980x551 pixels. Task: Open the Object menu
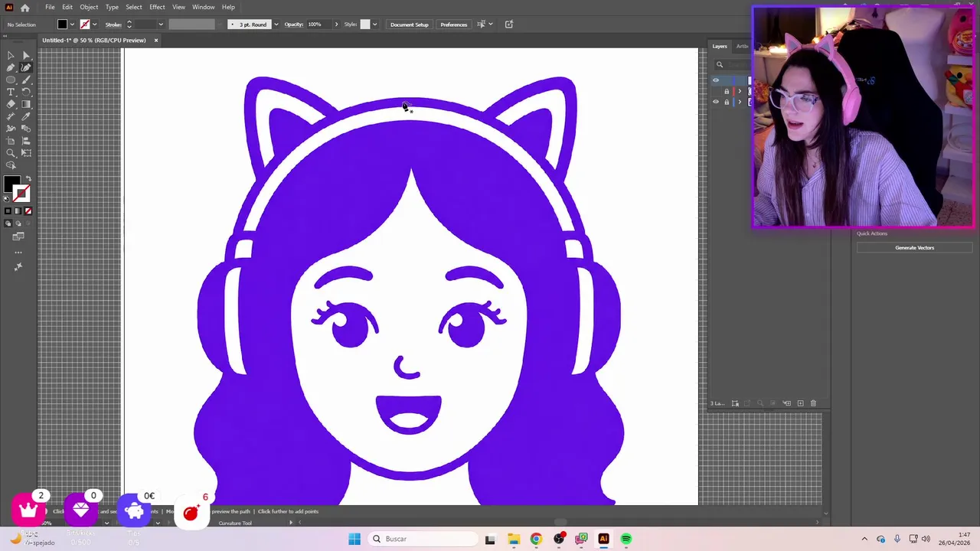click(89, 7)
